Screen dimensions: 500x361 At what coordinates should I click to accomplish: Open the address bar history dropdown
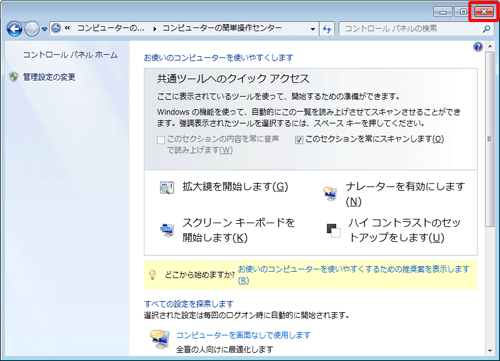[313, 29]
